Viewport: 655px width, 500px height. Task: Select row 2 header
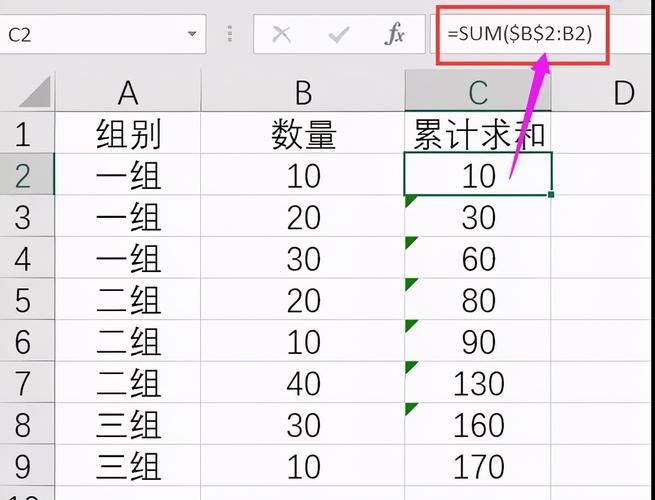(x=27, y=174)
